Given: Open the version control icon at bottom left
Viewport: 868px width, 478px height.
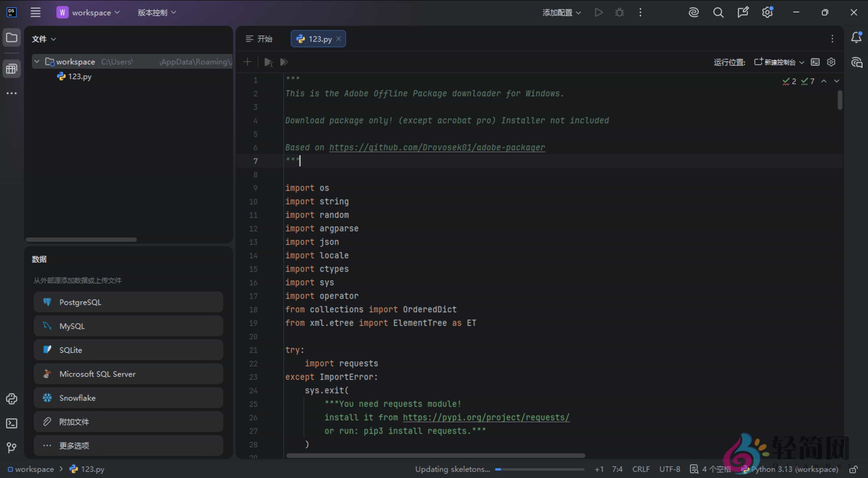Looking at the screenshot, I should (12, 448).
